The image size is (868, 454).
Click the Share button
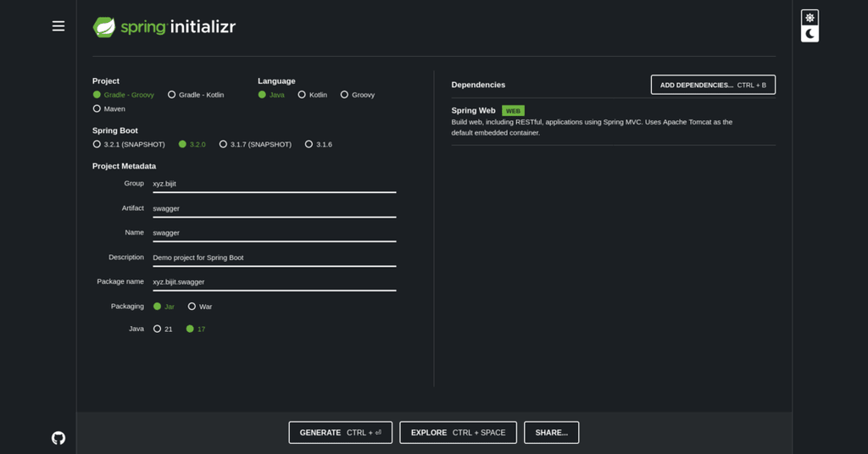click(x=551, y=433)
